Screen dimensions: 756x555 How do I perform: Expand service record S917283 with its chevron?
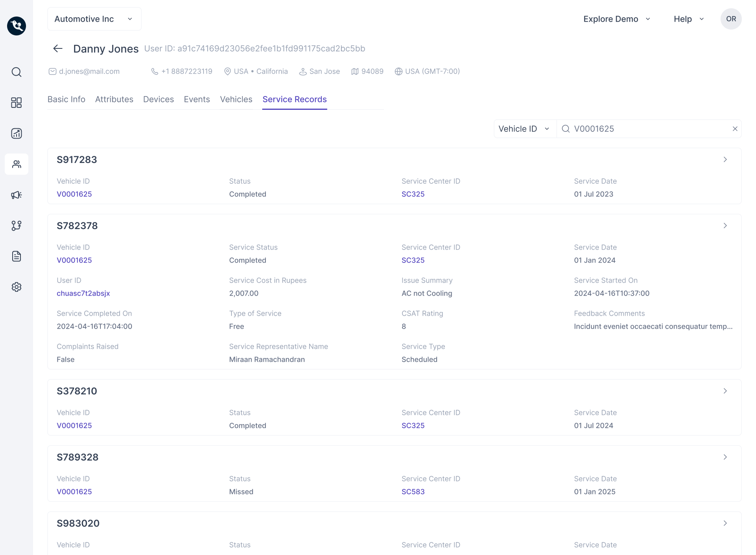pos(725,159)
